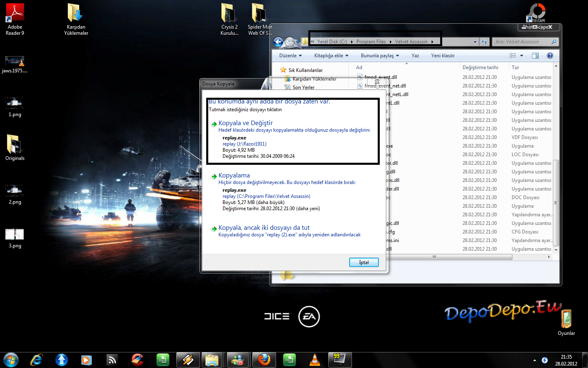Open the Düzenle menu
Image resolution: width=588 pixels, height=368 pixels.
[290, 56]
